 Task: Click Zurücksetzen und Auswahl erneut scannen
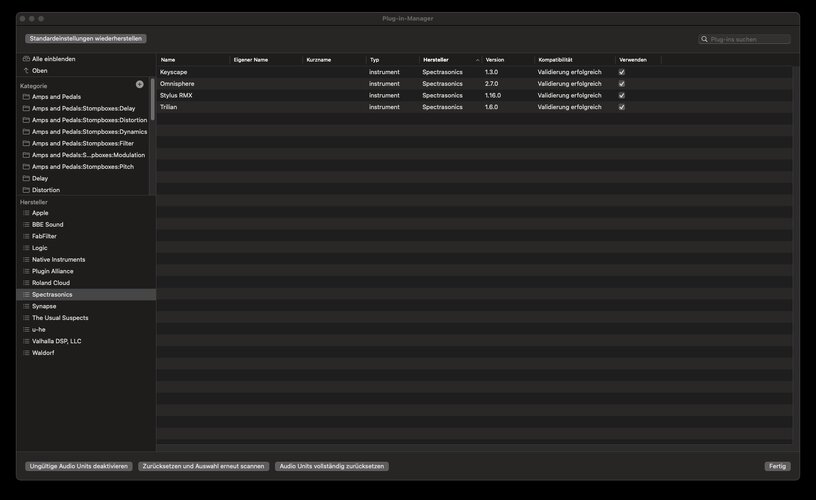pyautogui.click(x=203, y=466)
